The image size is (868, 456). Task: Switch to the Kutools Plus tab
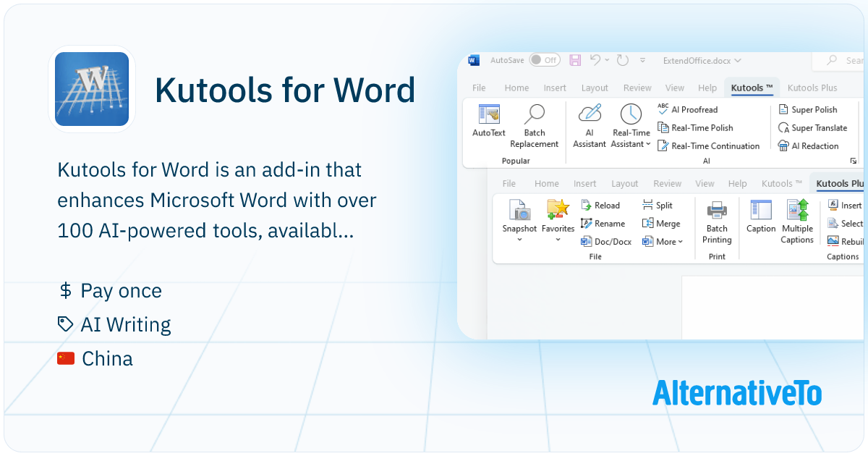coord(812,88)
